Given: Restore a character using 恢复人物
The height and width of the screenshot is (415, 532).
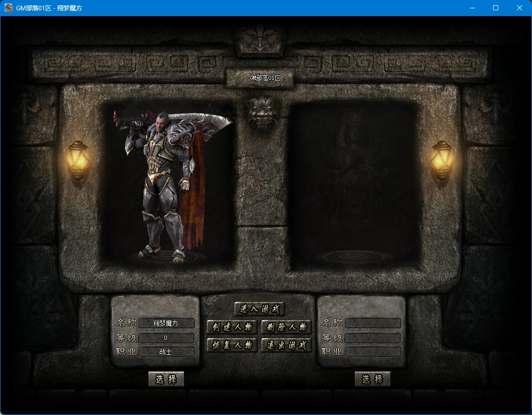Looking at the screenshot, I should click(232, 345).
